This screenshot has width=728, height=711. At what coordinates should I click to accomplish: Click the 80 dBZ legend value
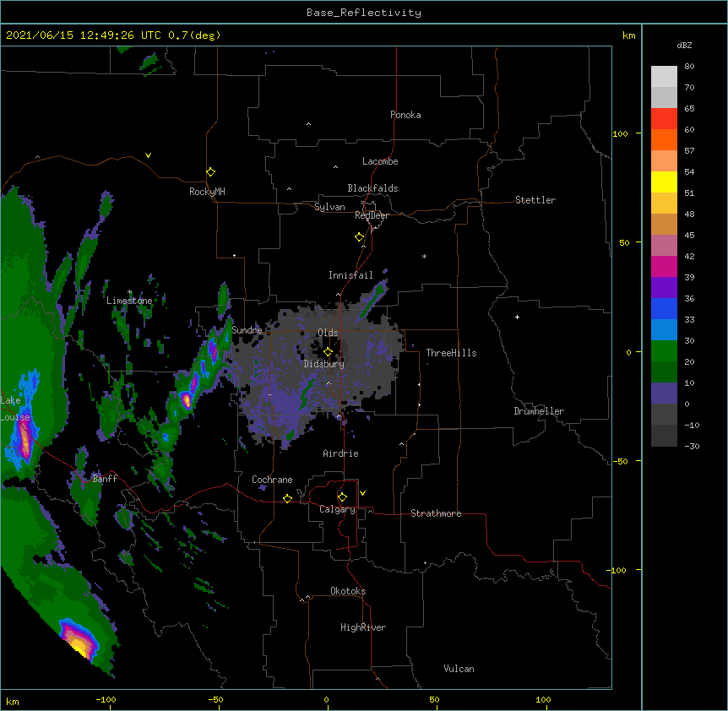689,67
